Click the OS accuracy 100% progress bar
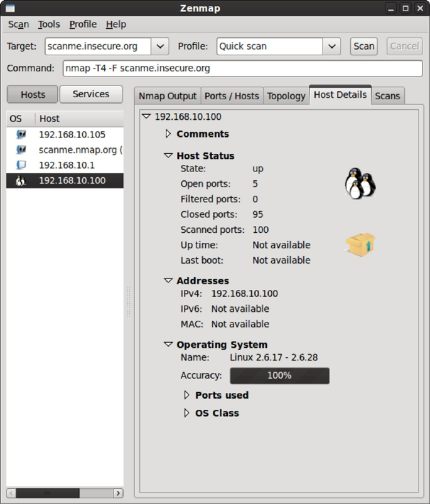 pyautogui.click(x=279, y=375)
